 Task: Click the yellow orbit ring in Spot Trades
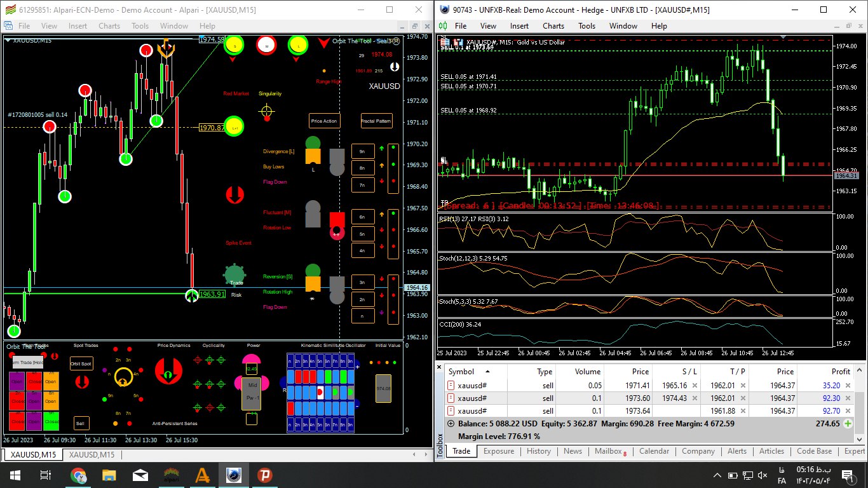click(123, 377)
